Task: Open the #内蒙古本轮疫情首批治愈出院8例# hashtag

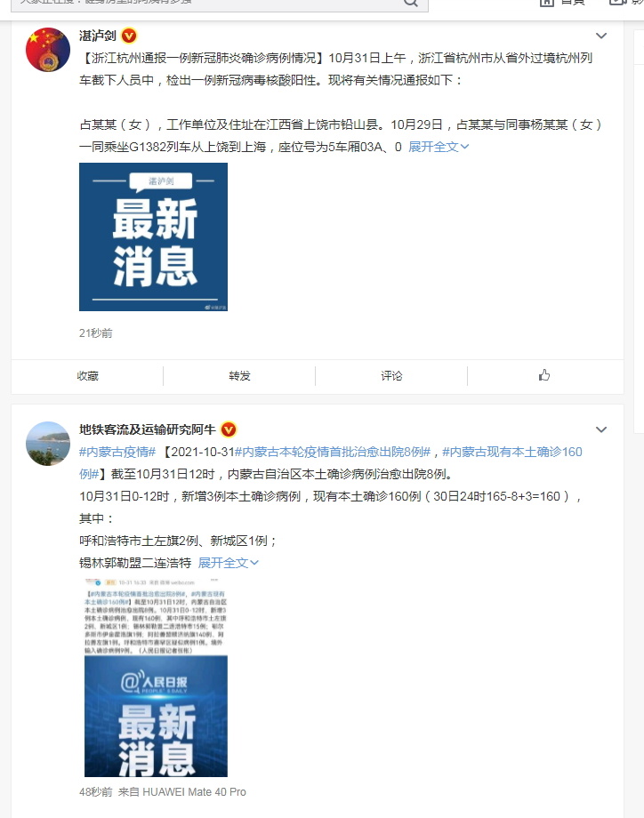Action: point(333,452)
